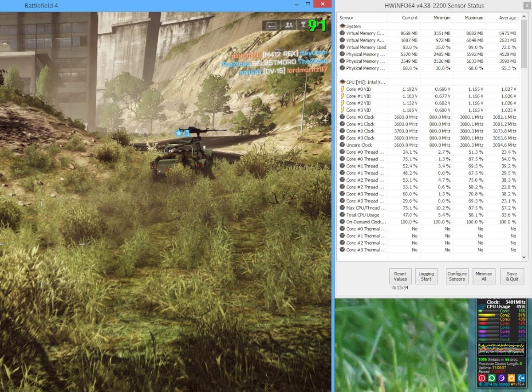This screenshot has width=532, height=392.
Task: Click the '8668 MB' current value cell
Action: [x=409, y=33]
